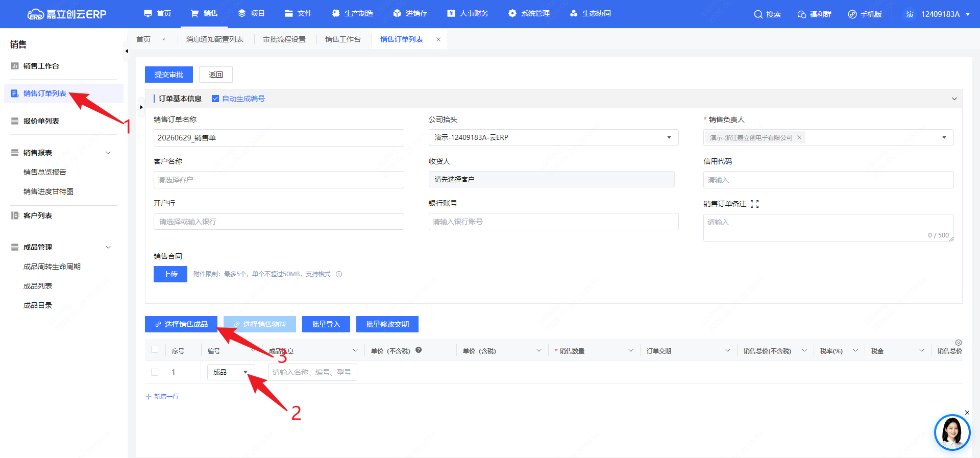
Task: Open the 系统管理 top menu
Action: (529, 13)
